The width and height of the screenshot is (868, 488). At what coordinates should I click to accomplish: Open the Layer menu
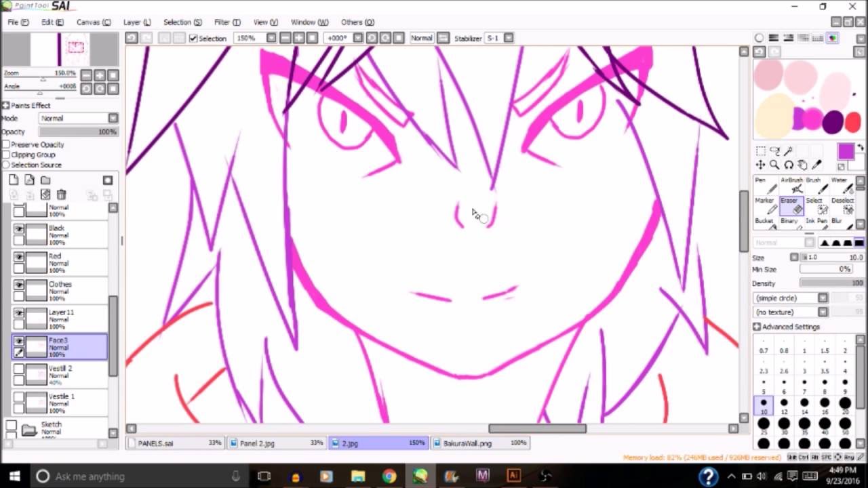click(137, 22)
